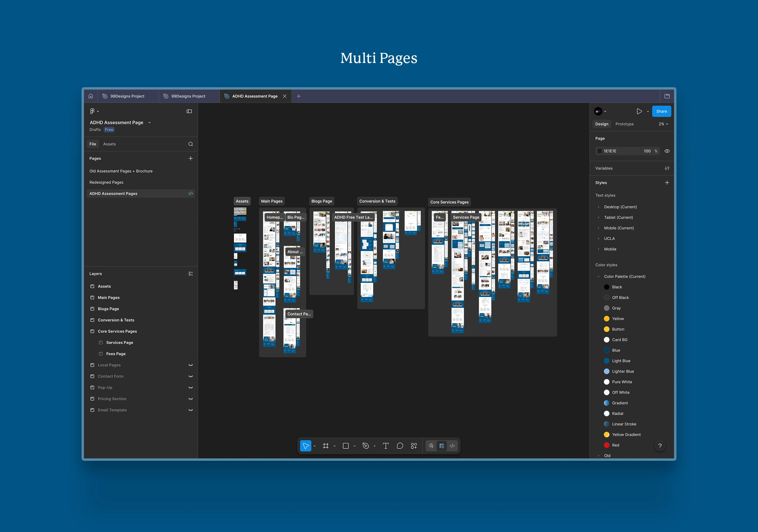Select the Text tool
This screenshot has width=758, height=532.
coord(385,446)
